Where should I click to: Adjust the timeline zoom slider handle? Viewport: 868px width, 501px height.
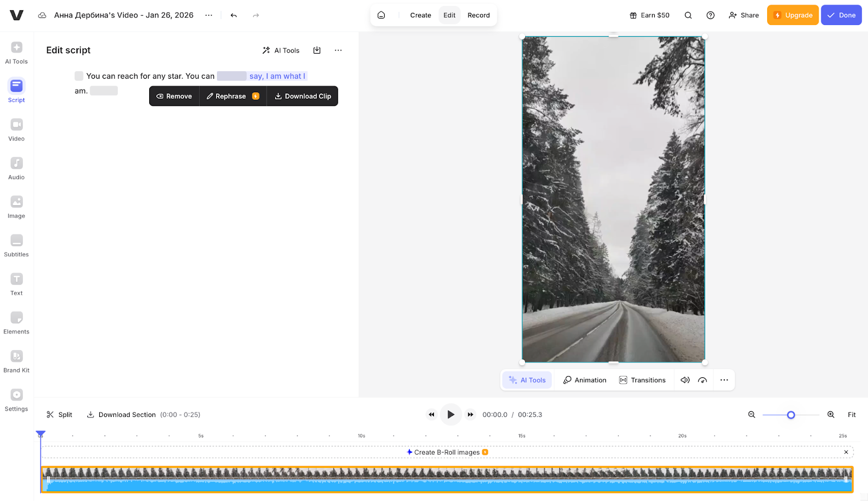tap(791, 415)
